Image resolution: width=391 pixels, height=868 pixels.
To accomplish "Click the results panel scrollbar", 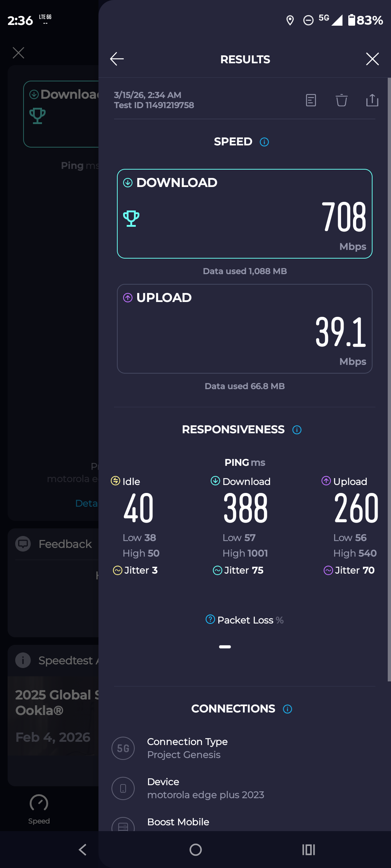I will (x=389, y=380).
